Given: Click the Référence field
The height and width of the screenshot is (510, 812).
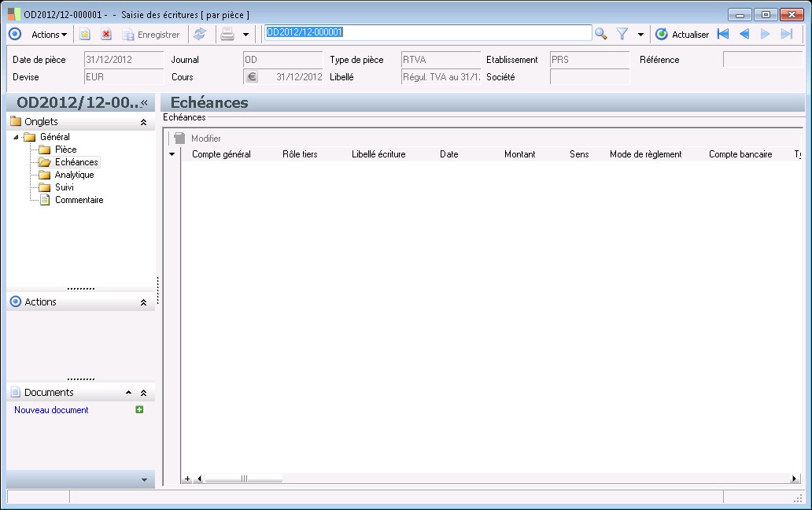Looking at the screenshot, I should point(762,60).
